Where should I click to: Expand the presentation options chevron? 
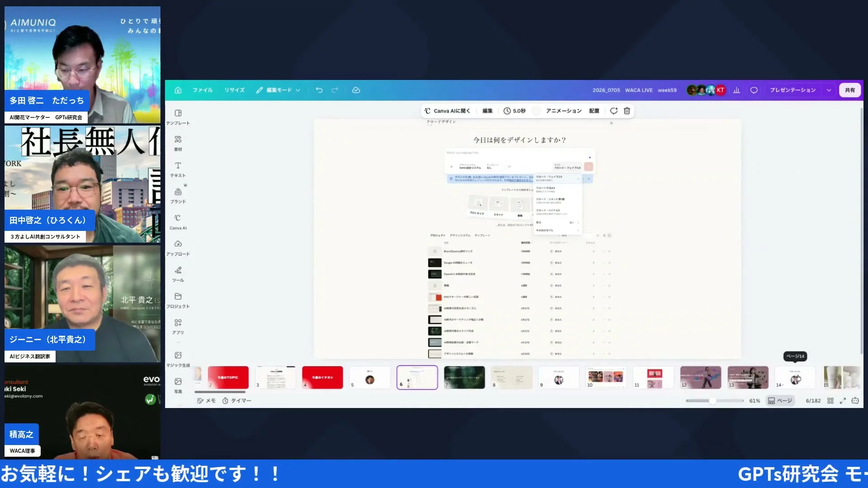(829, 90)
